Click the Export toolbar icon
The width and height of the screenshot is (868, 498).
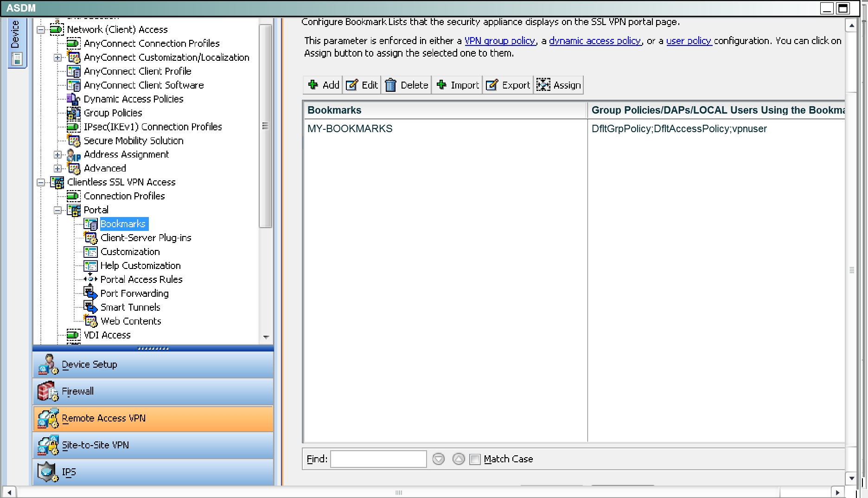tap(492, 85)
